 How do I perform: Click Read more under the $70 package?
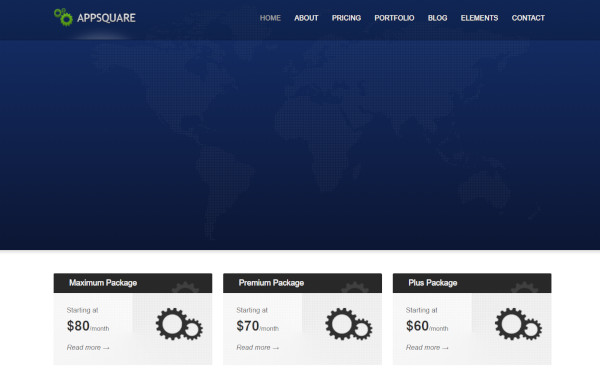(258, 347)
